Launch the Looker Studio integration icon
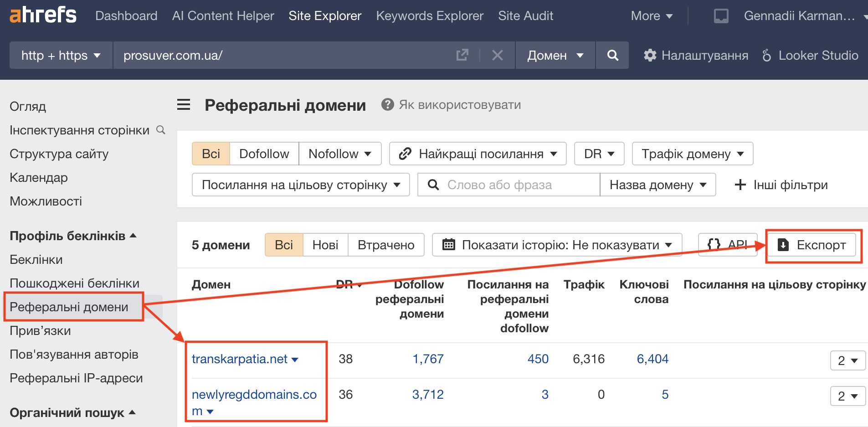Screen dimensions: 868x427 [767, 55]
